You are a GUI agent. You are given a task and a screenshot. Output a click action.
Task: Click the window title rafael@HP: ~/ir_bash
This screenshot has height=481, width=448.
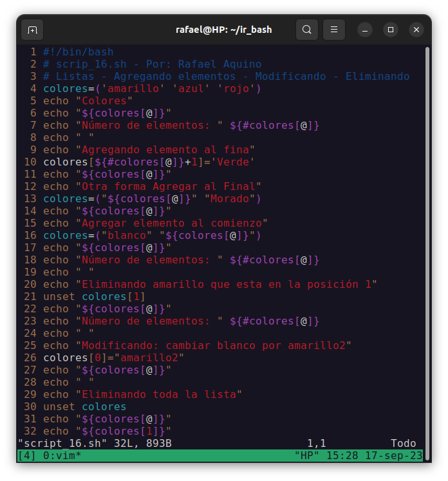click(224, 30)
